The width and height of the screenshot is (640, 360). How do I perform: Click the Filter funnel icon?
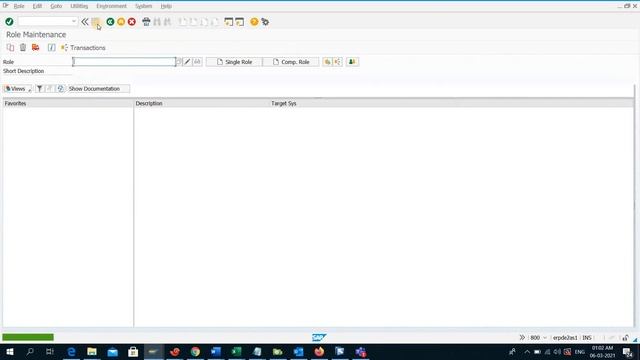pos(39,89)
